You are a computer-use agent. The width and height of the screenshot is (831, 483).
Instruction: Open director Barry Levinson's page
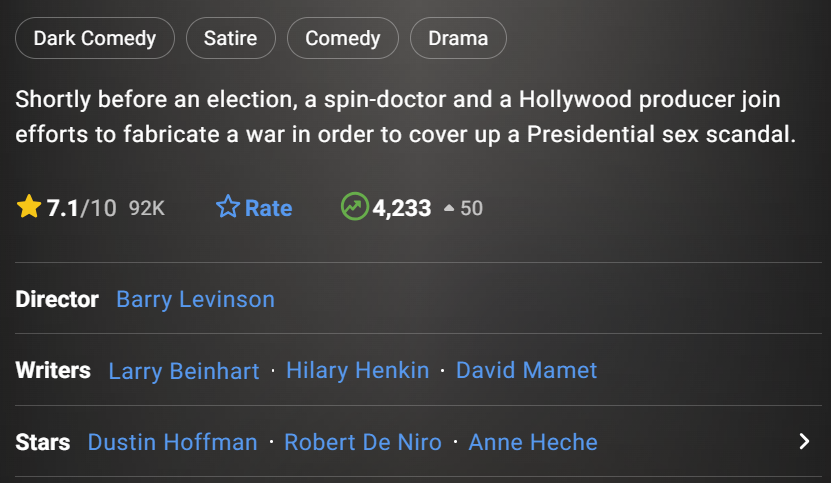point(195,300)
